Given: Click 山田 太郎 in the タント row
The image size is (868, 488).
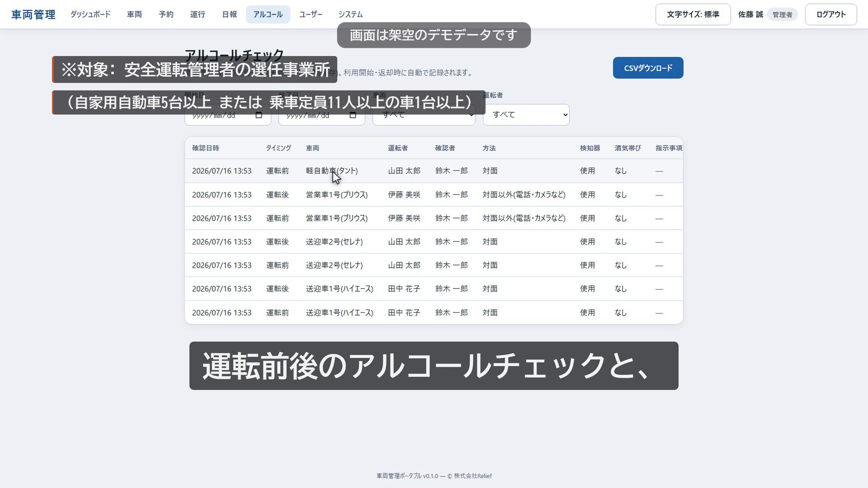Looking at the screenshot, I should pos(404,171).
